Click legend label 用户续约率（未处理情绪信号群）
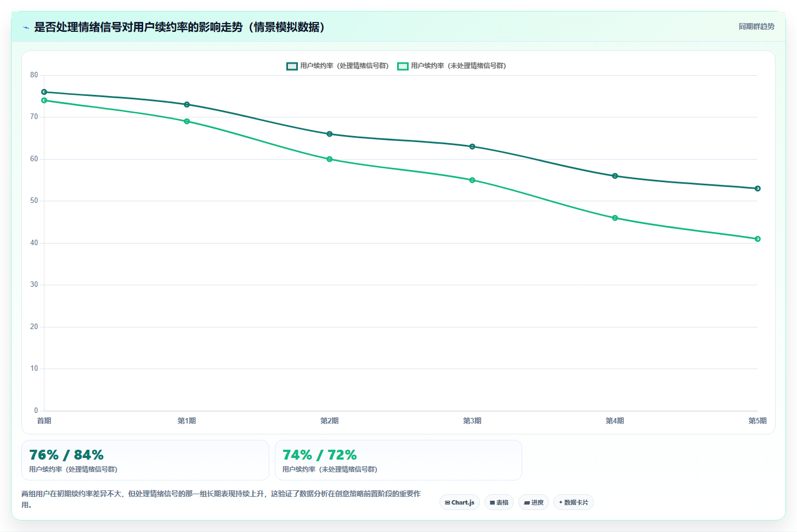The height and width of the screenshot is (532, 797). pos(459,66)
